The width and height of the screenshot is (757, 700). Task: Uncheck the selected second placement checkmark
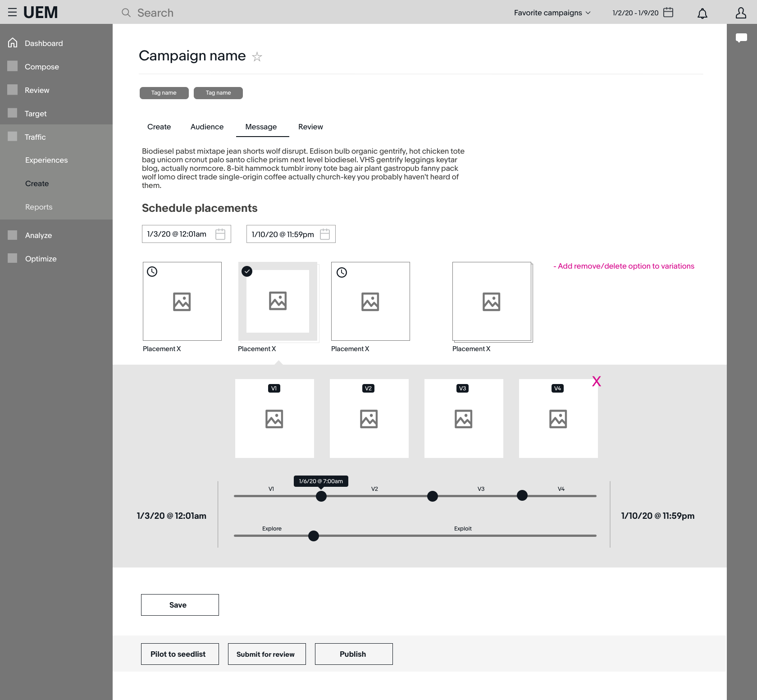[x=247, y=271]
